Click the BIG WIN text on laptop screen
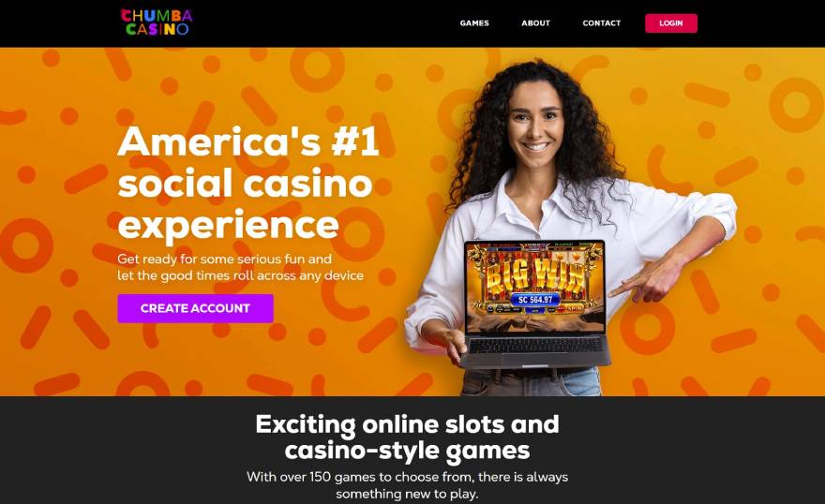Screen dimensions: 825x504 tap(534, 276)
